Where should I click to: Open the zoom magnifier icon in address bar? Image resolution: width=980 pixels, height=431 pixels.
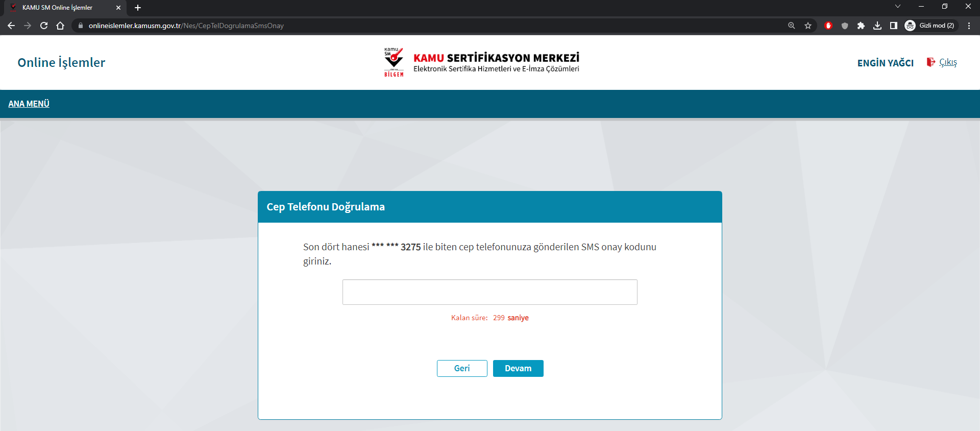coord(792,26)
